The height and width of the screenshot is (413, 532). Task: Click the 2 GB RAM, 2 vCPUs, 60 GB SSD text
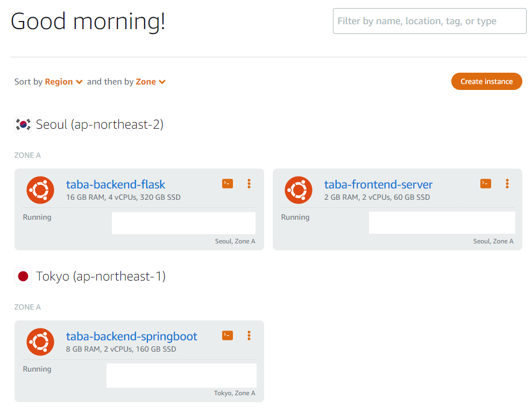point(377,197)
